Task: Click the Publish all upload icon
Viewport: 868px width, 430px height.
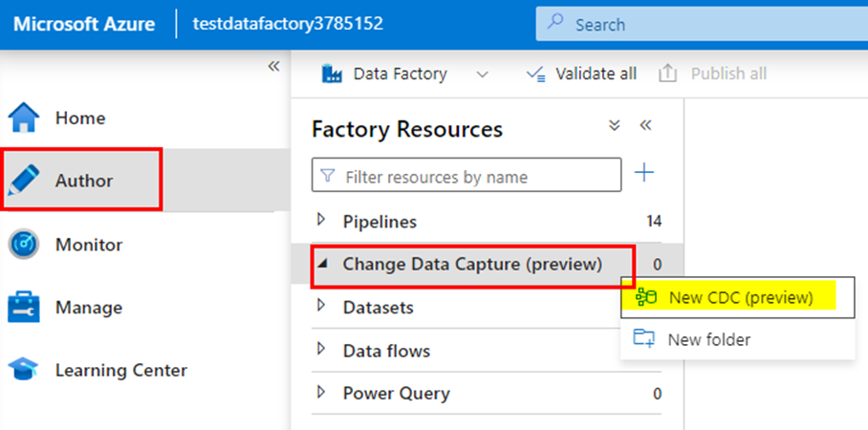Action: [x=668, y=74]
